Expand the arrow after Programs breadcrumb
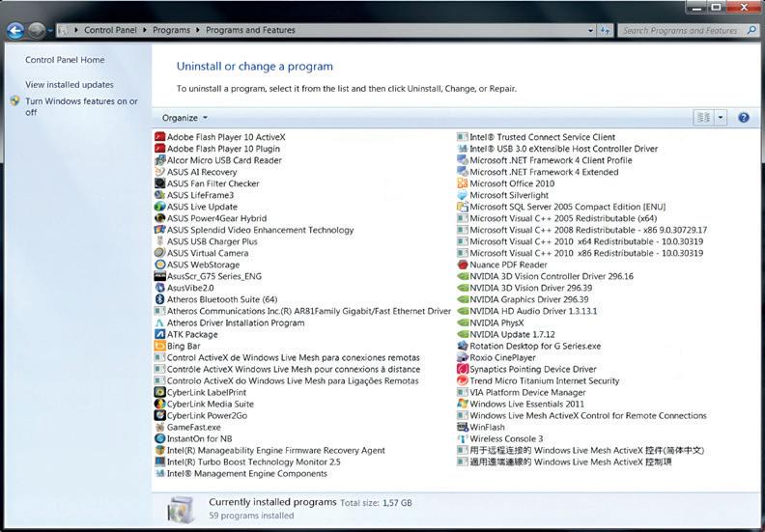Viewport: 765px width, 532px height. click(x=198, y=30)
